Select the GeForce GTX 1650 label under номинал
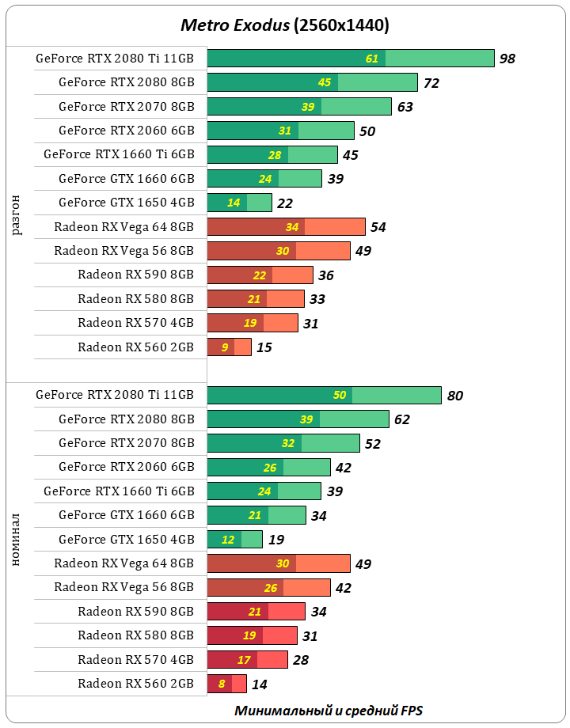570x728 pixels. tap(127, 540)
